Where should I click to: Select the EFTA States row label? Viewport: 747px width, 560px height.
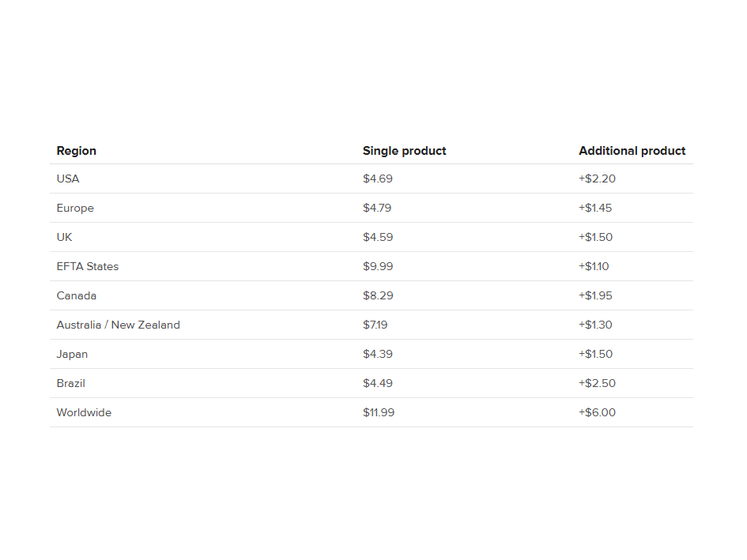[x=88, y=266]
